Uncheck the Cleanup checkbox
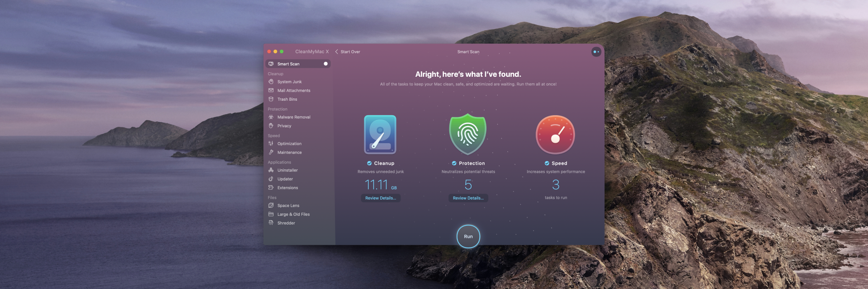Screen dimensions: 868x289 click(369, 163)
